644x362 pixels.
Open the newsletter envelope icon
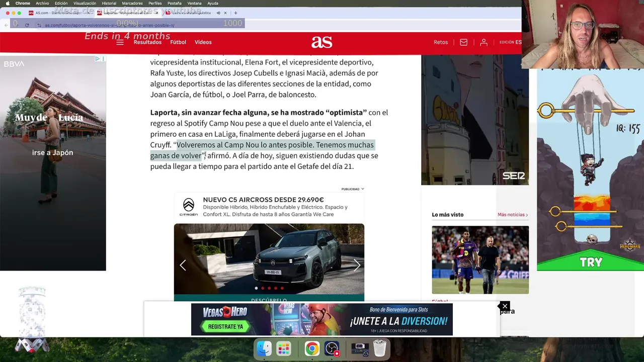[x=463, y=42]
